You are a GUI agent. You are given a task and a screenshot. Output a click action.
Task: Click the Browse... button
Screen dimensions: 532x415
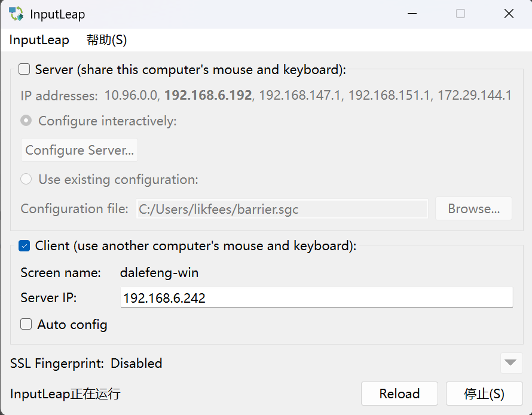point(473,209)
